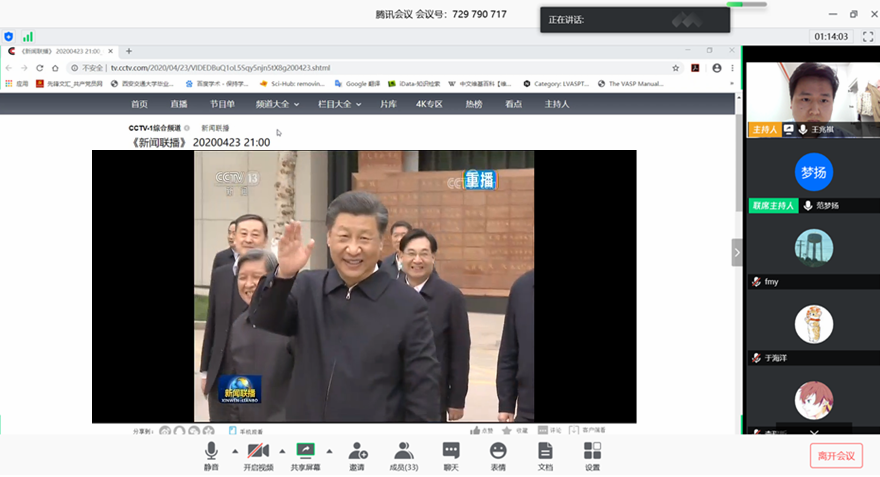Expand audio options arrow beside 静音
The height and width of the screenshot is (477, 880).
pyautogui.click(x=233, y=451)
